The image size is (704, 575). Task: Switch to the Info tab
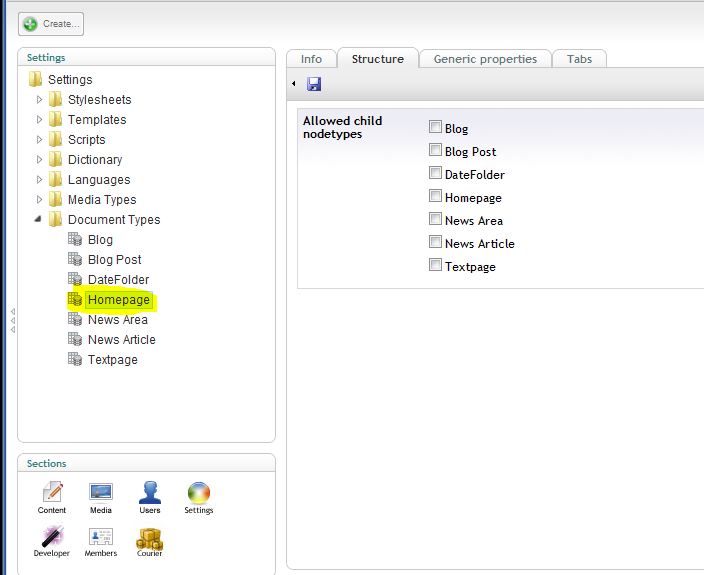[311, 59]
